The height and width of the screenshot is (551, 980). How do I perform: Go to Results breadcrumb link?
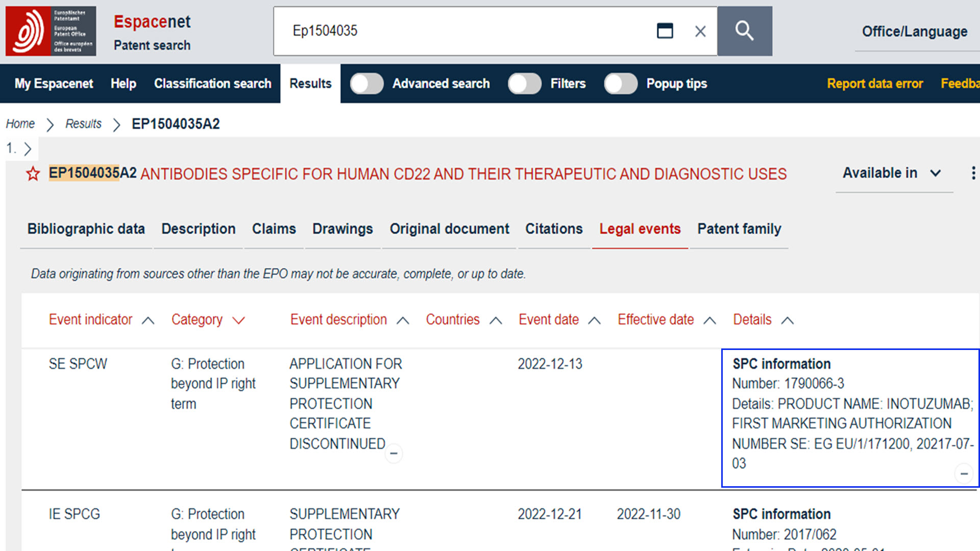83,124
